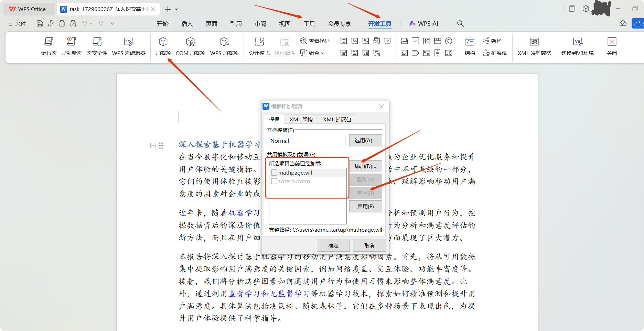Close the Developer Tools tab (关闭)

612,46
